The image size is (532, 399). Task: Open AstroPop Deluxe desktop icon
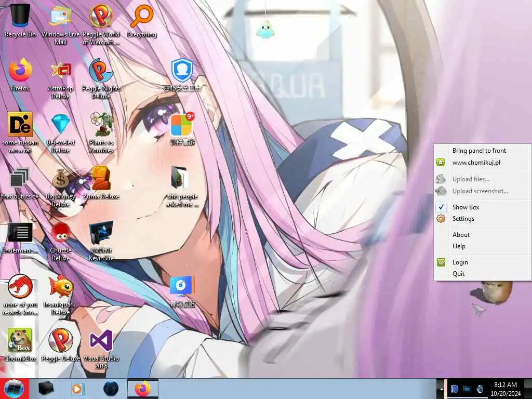tap(60, 79)
